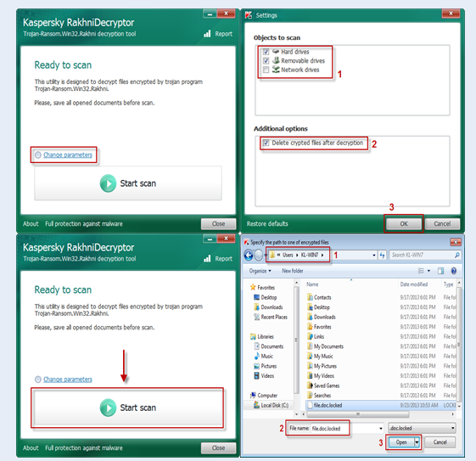Click Help icon in file dialog

pyautogui.click(x=454, y=271)
